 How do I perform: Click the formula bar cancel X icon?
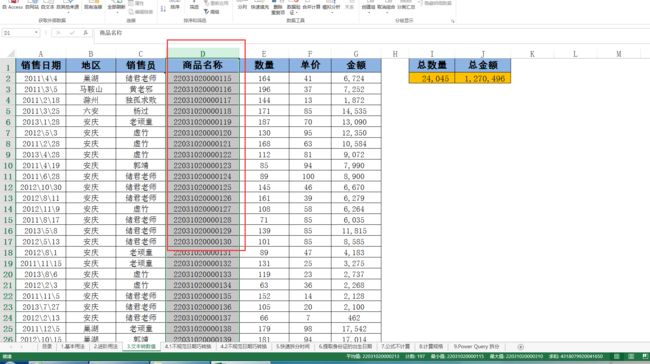tap(58, 33)
